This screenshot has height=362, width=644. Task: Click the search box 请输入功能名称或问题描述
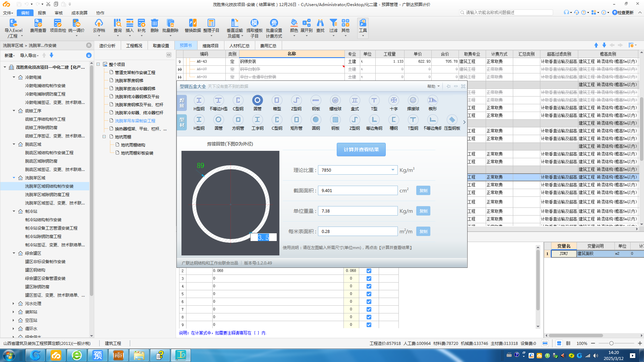point(506,12)
